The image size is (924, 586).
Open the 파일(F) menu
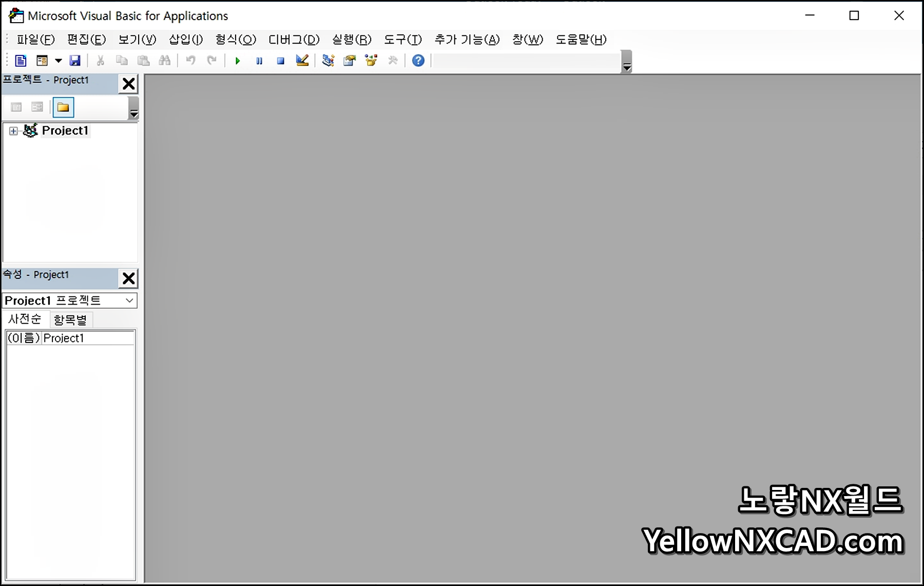click(x=35, y=40)
